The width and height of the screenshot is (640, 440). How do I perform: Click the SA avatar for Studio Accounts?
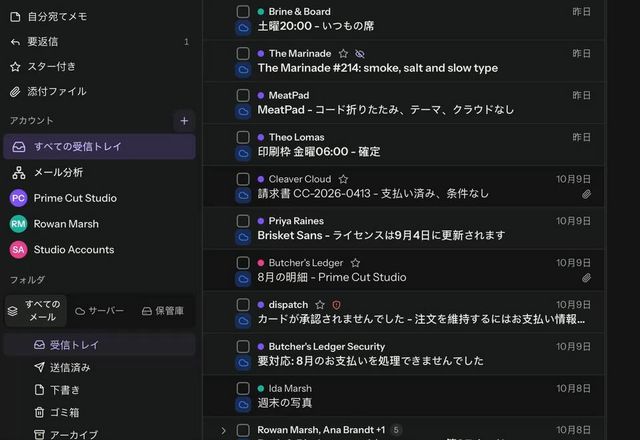(18, 250)
